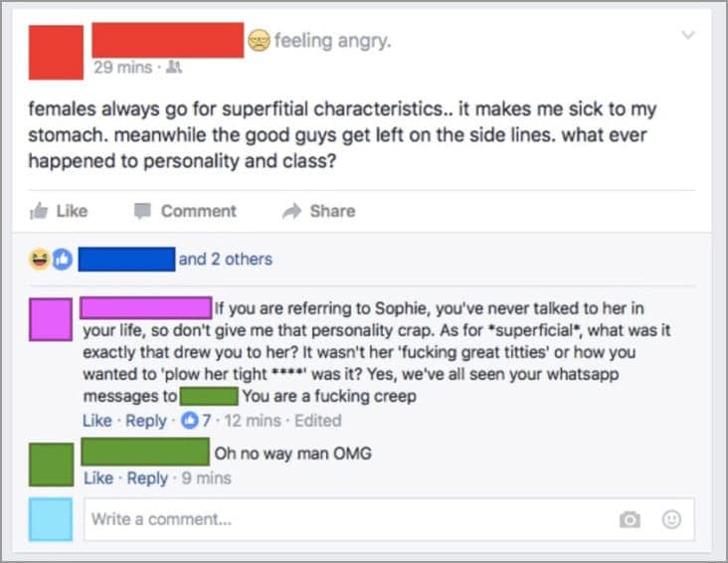Reply to 'Oh no way man OMG' comment
This screenshot has width=728, height=563.
146,478
